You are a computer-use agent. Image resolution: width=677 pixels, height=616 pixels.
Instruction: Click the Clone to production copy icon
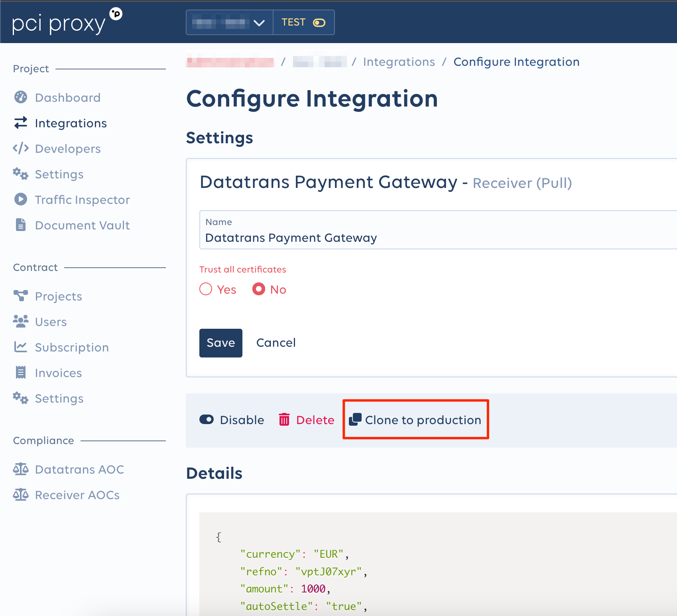pyautogui.click(x=355, y=419)
